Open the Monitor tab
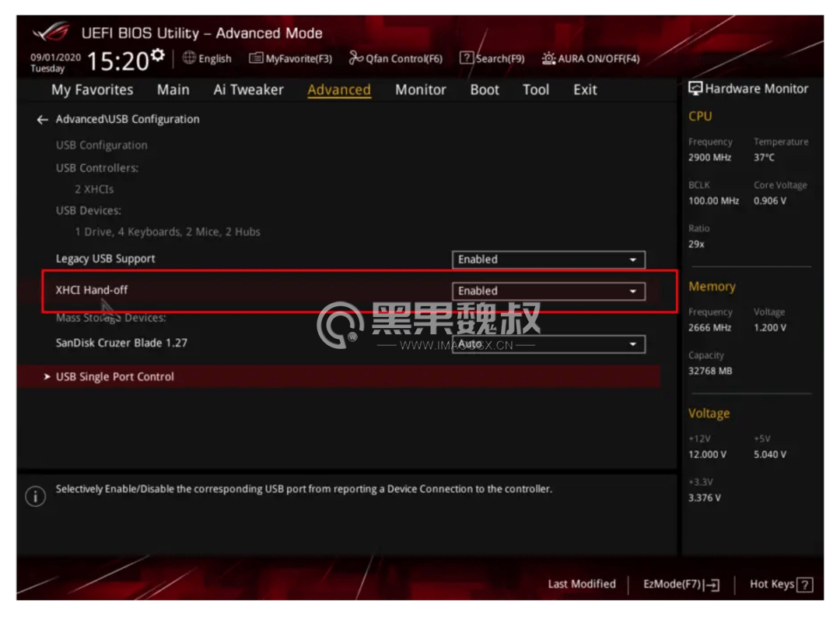 421,90
